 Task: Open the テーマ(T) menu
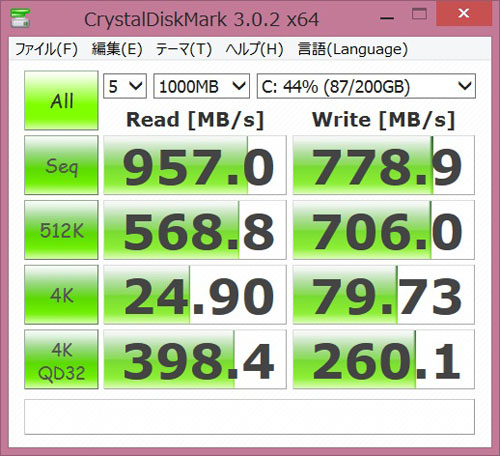pyautogui.click(x=184, y=49)
